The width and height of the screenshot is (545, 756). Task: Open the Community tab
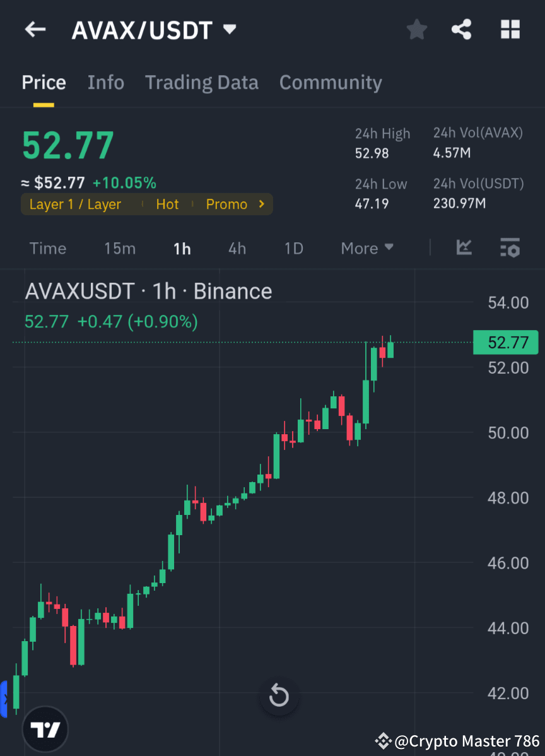click(x=331, y=82)
